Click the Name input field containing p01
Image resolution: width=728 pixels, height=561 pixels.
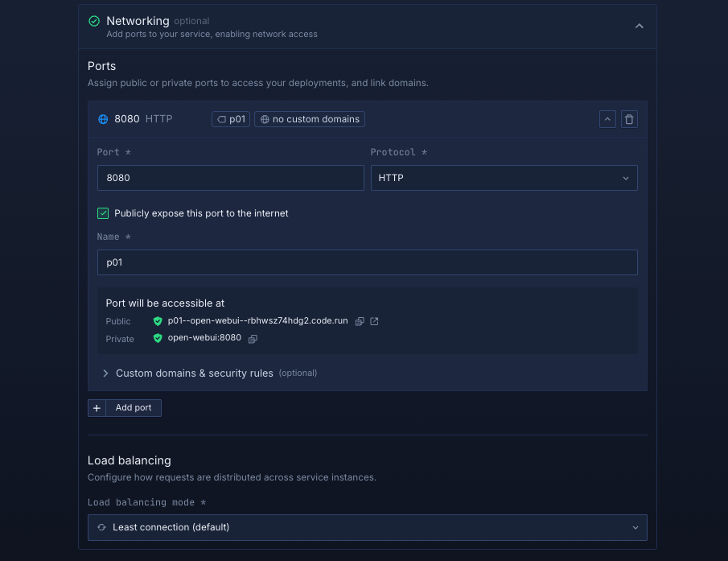[x=367, y=262]
